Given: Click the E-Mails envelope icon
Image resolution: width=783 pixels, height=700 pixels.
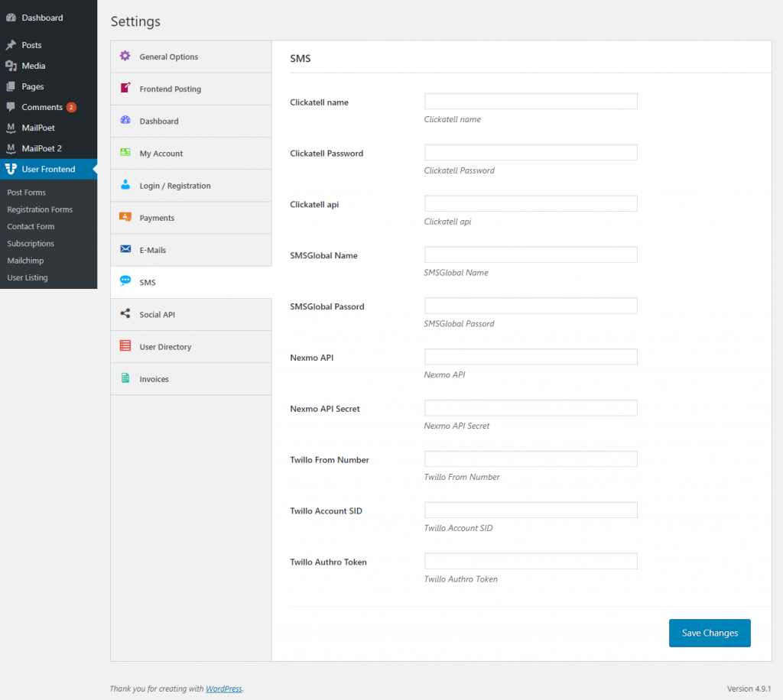Looking at the screenshot, I should click(x=125, y=250).
